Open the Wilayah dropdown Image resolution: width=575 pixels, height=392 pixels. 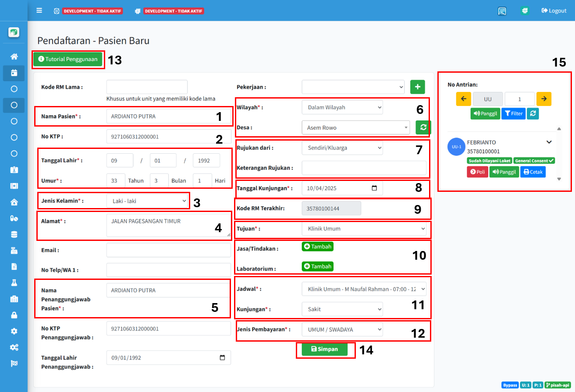342,107
